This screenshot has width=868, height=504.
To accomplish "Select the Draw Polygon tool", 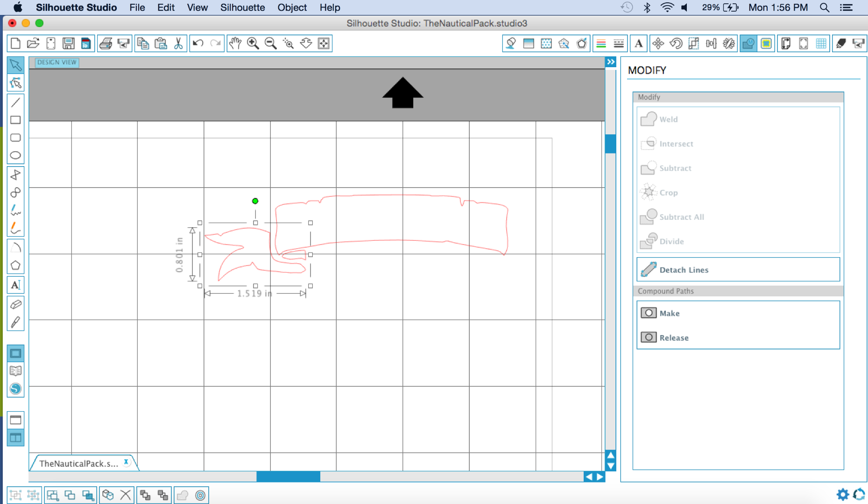I will pos(15,175).
